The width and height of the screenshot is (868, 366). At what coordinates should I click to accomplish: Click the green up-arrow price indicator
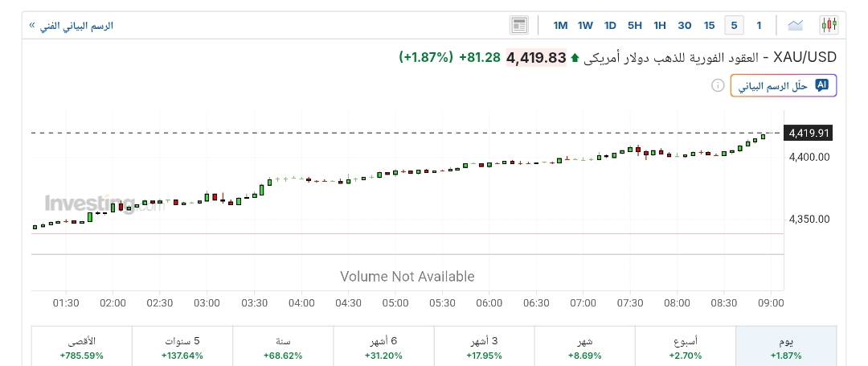(575, 58)
